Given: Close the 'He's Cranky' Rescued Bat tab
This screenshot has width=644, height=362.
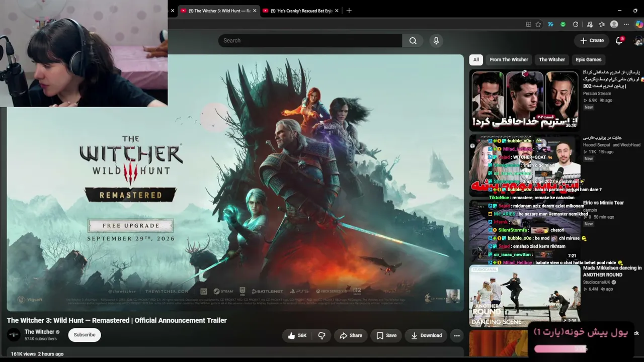Looking at the screenshot, I should pos(337,11).
